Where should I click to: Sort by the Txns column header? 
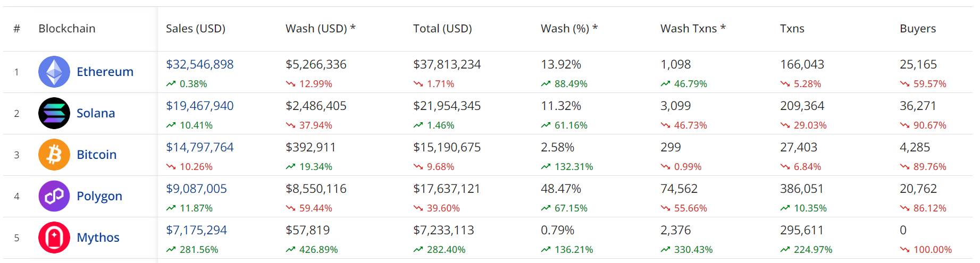(792, 29)
